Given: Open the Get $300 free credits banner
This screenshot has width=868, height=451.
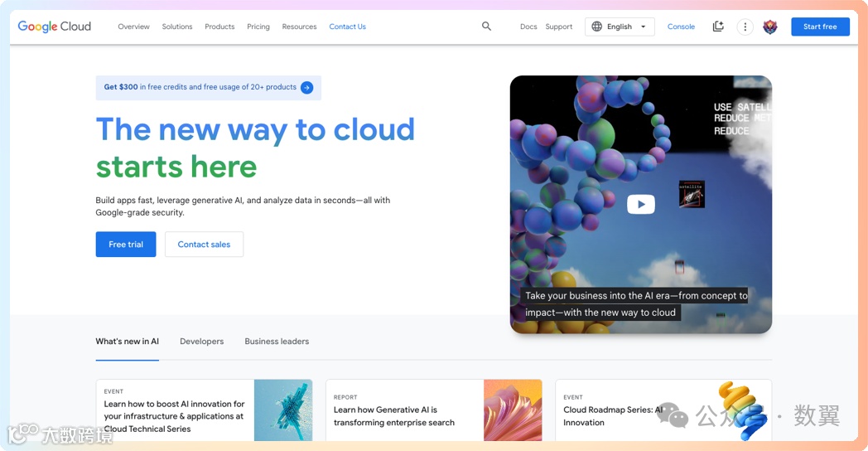Looking at the screenshot, I should click(209, 88).
